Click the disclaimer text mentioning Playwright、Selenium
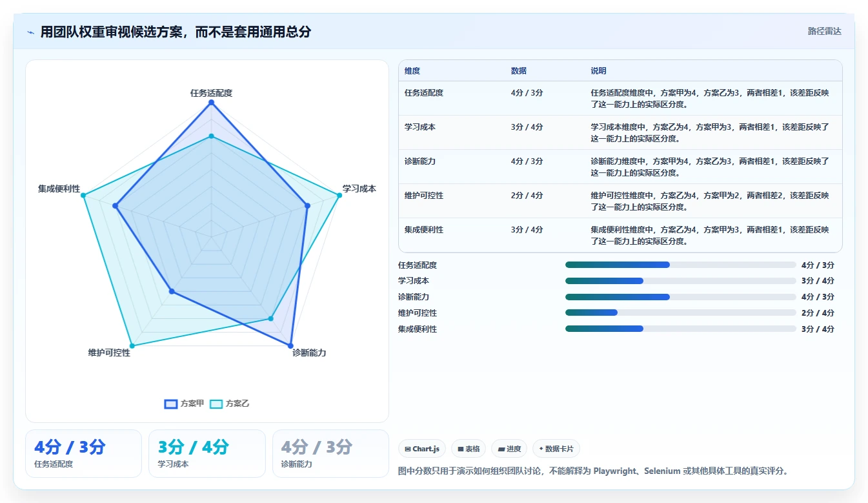This screenshot has height=503, width=868. click(594, 471)
